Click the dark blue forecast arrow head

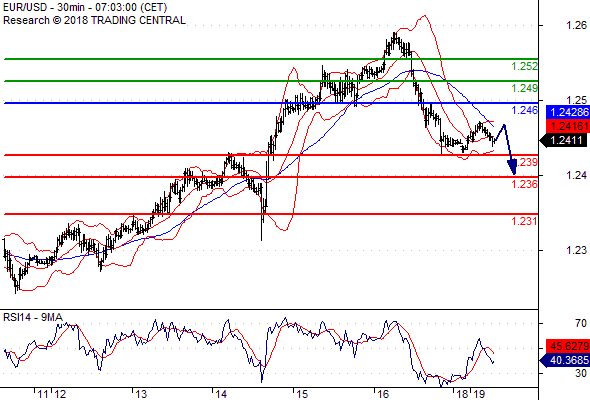(512, 167)
